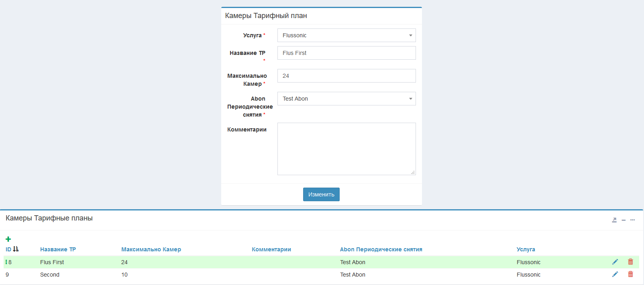644x285 pixels.
Task: Click the pencil icon for Second row
Action: (x=615, y=274)
